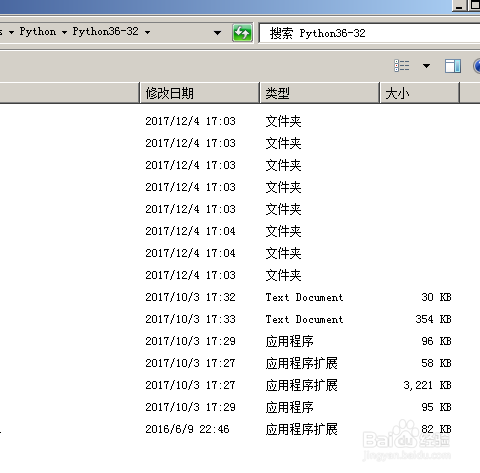Click Text Document type in the 30 KB row
Viewport: 480px width, 473px height.
304,297
